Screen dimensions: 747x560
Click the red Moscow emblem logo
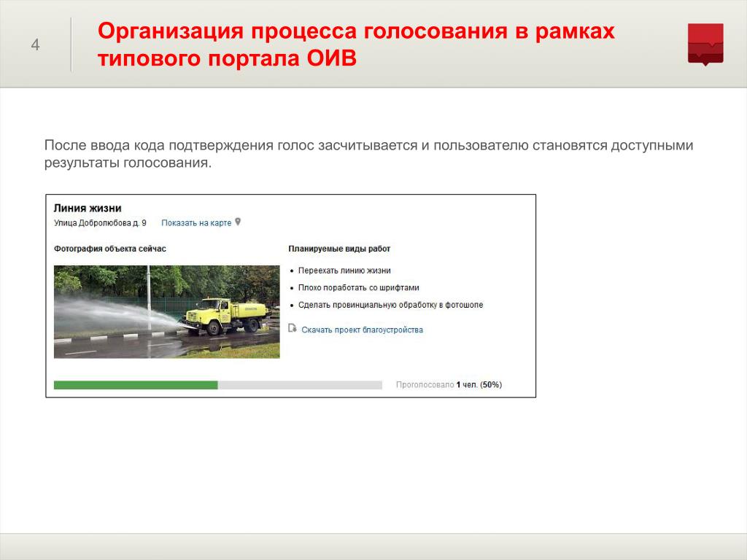(705, 44)
